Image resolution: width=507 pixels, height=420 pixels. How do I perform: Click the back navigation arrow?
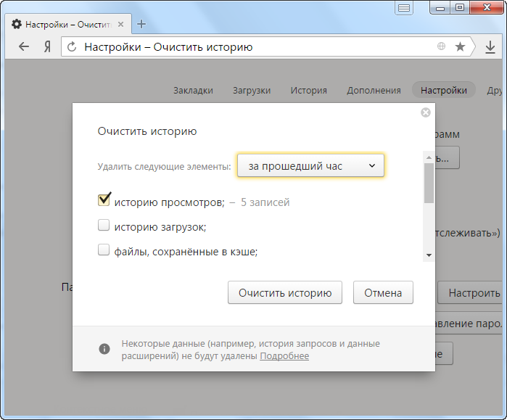pos(24,47)
